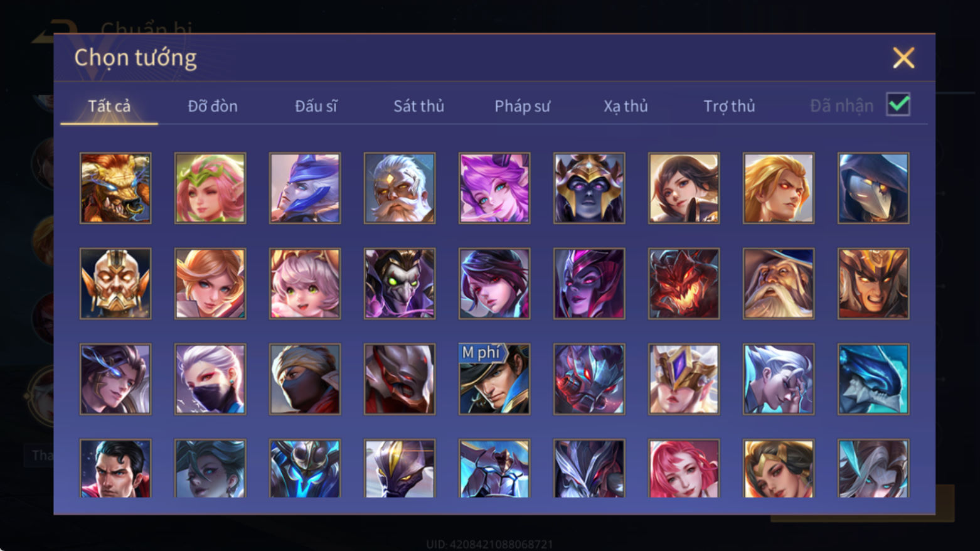Choose the hooded plague-mask hero
The width and height of the screenshot is (980, 551).
pos(873,188)
